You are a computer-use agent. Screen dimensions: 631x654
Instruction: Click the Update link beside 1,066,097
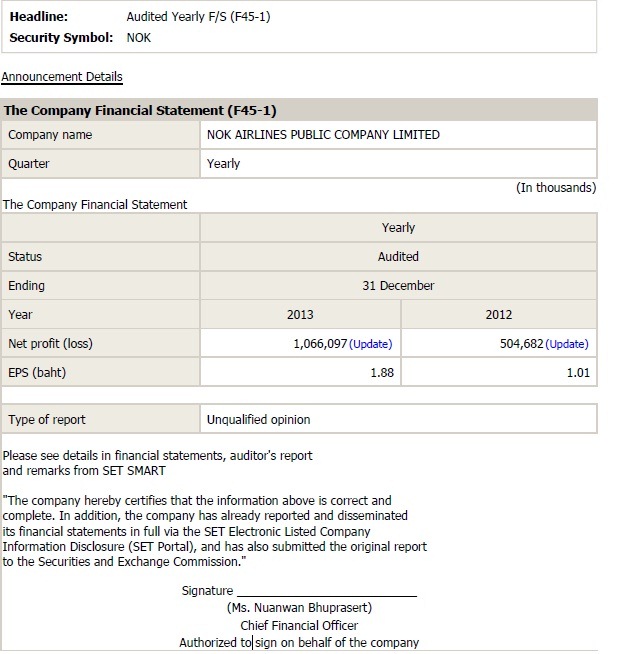[x=371, y=344]
